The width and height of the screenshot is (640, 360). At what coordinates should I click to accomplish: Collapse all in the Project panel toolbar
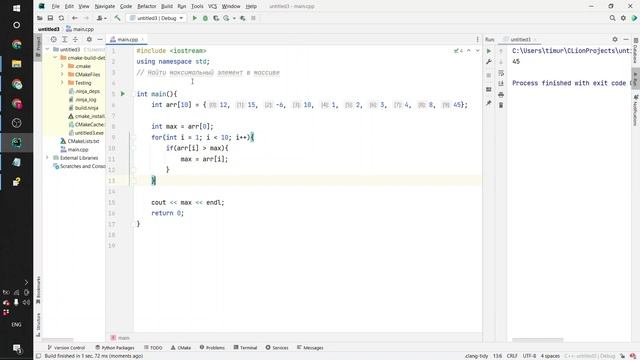[x=76, y=39]
